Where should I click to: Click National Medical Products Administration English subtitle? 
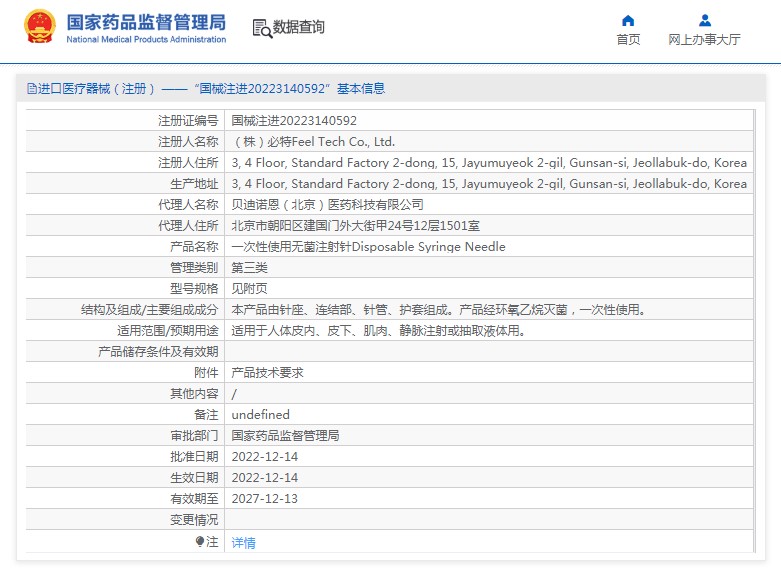click(146, 39)
